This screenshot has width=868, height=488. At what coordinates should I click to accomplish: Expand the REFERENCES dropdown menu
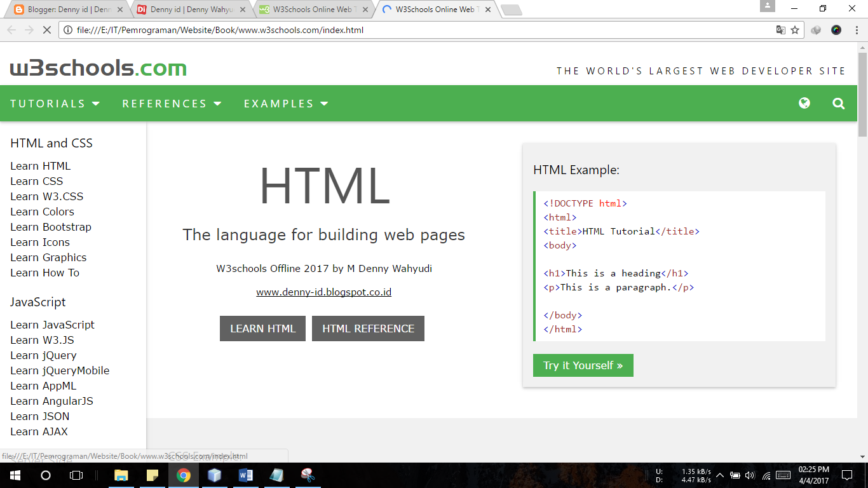click(x=172, y=104)
